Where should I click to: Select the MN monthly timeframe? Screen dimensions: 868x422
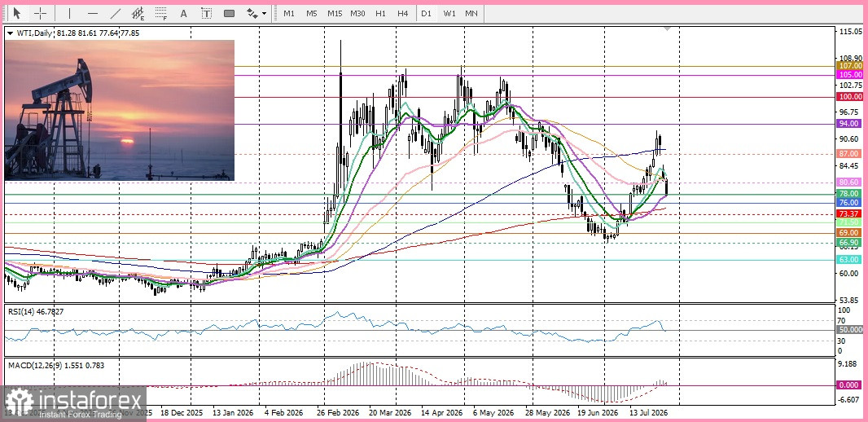(471, 13)
